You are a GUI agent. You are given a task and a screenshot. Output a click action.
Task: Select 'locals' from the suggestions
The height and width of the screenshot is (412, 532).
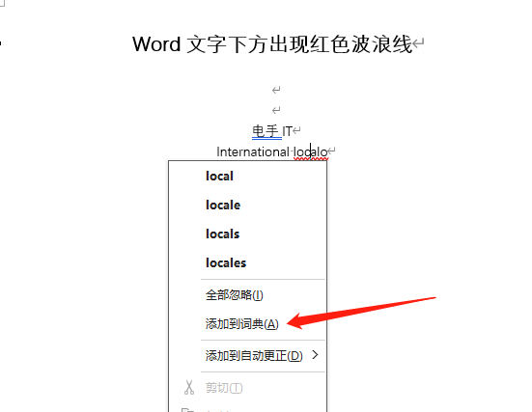pos(223,233)
